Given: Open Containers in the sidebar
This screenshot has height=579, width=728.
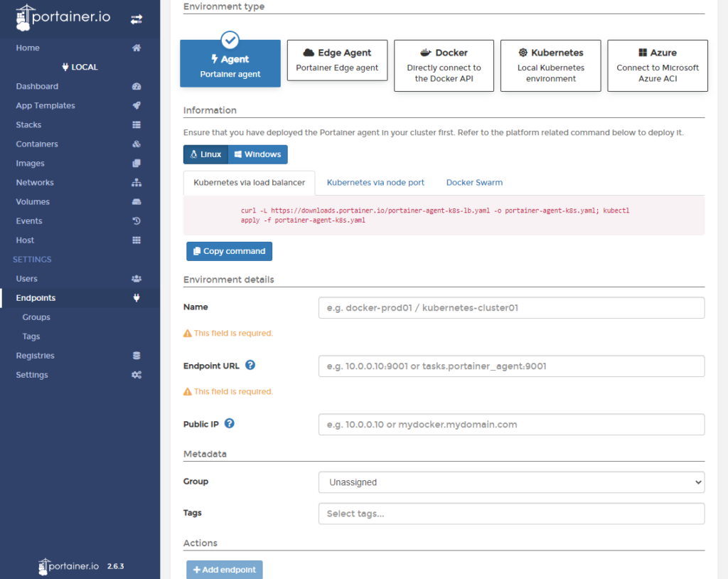Looking at the screenshot, I should [80, 144].
